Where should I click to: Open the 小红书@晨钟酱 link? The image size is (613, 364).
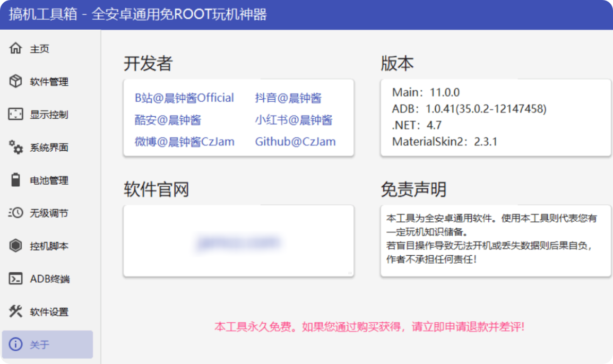pyautogui.click(x=293, y=120)
